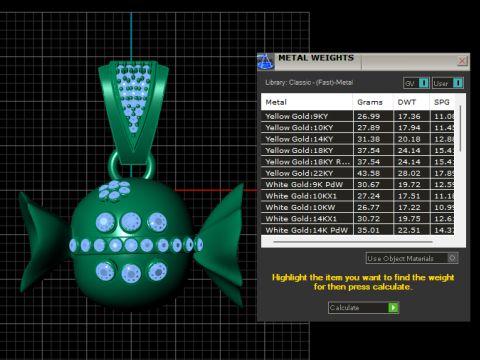Select the Yellow Gold:10KY row
480x360 pixels.
click(x=357, y=128)
